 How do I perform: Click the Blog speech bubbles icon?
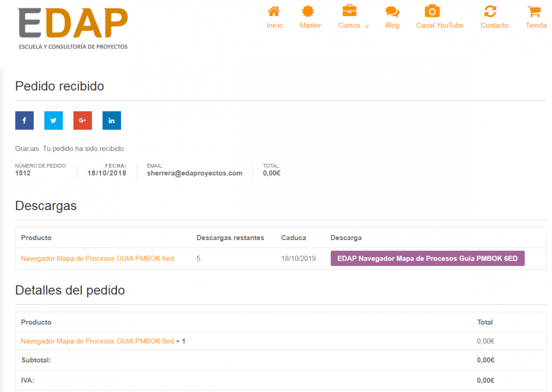tap(392, 12)
